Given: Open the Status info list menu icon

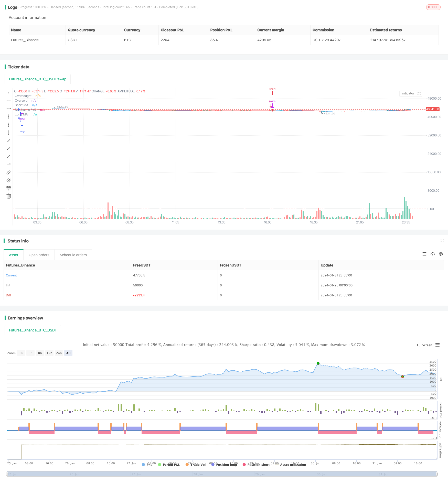Looking at the screenshot, I should tap(424, 254).
